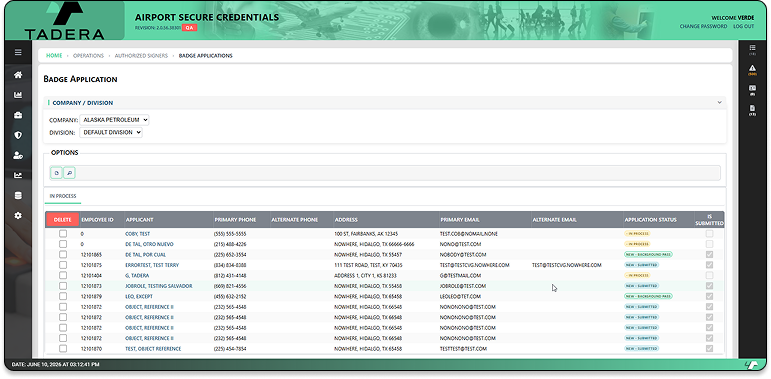This screenshot has height=379, width=771.
Task: Open the ID badge icon in right panel
Action: [752, 89]
